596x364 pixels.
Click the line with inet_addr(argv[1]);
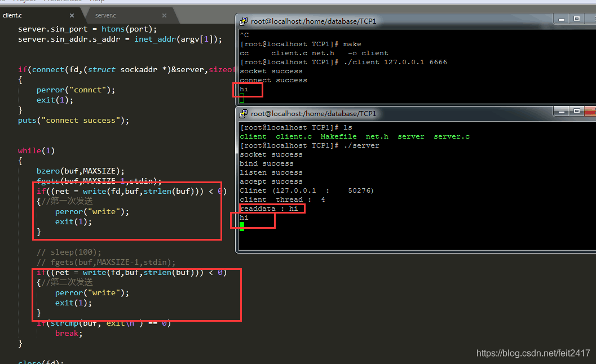point(120,39)
